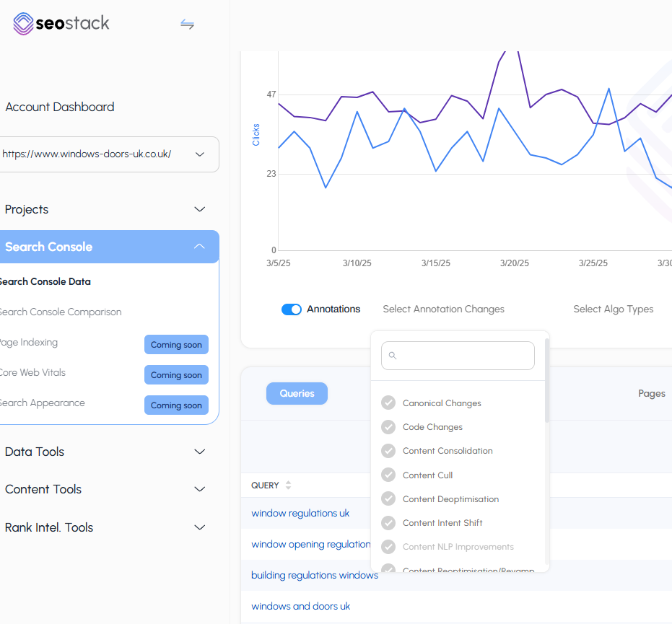The height and width of the screenshot is (624, 672).
Task: Switch to the Queries tab
Action: (x=297, y=393)
